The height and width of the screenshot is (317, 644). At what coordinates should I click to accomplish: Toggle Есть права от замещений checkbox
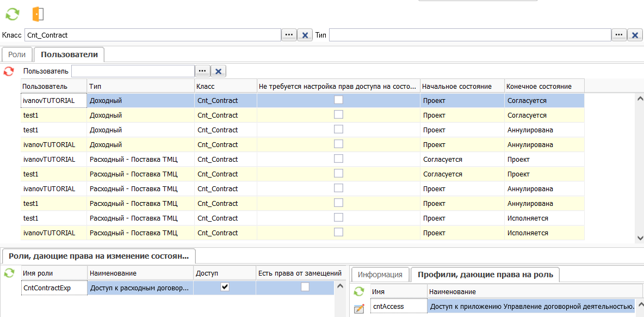306,287
